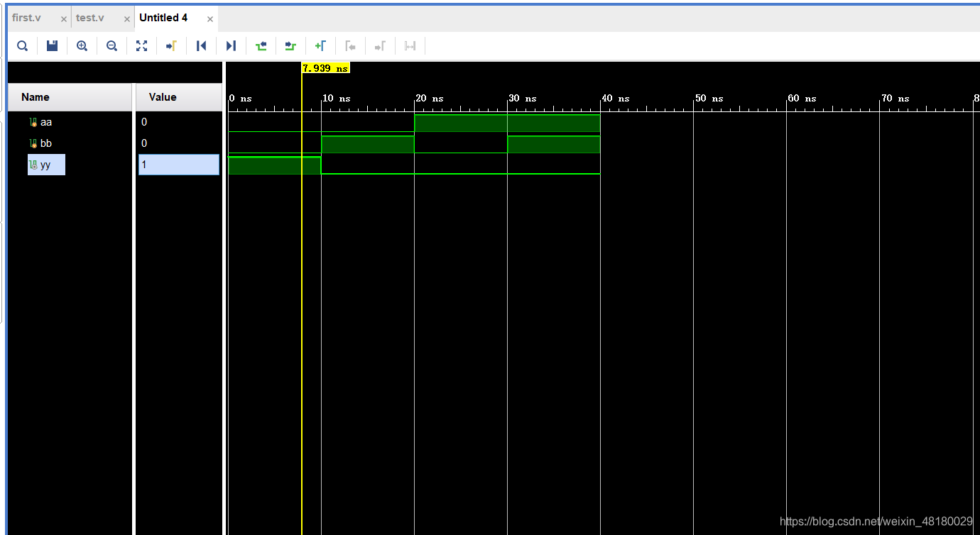Click the Go to Cursor icon
980x535 pixels.
click(x=171, y=46)
